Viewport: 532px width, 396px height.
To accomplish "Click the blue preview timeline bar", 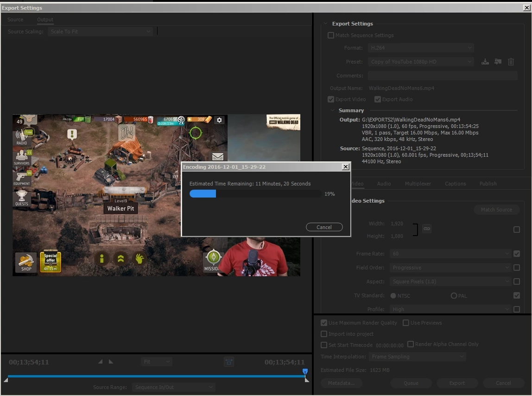I will click(157, 377).
